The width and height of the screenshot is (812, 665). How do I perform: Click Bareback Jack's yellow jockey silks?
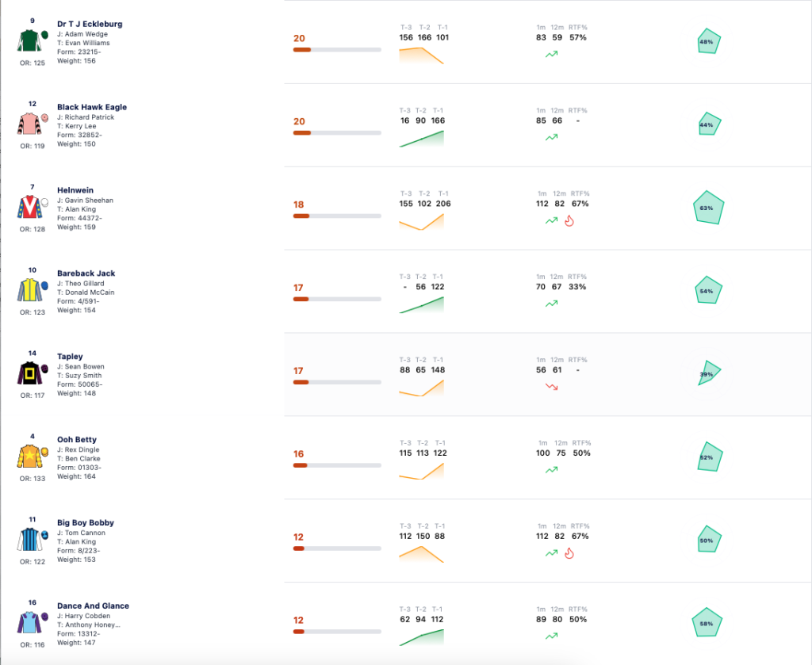[32, 290]
